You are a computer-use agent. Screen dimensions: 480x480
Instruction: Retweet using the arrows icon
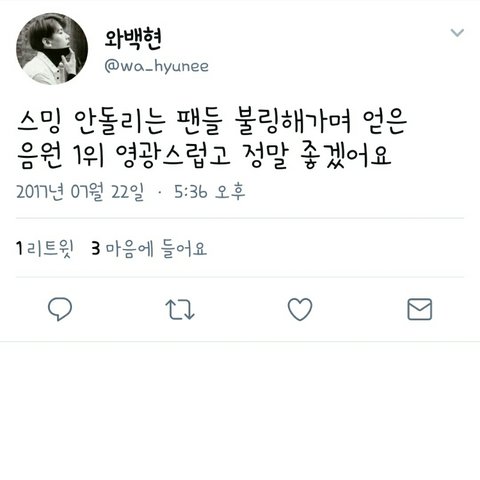click(180, 310)
